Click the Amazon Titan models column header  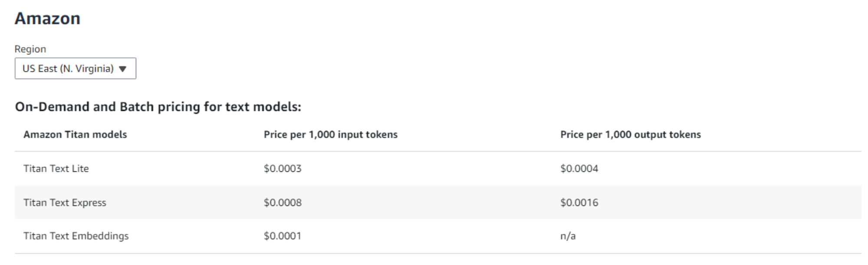(75, 135)
